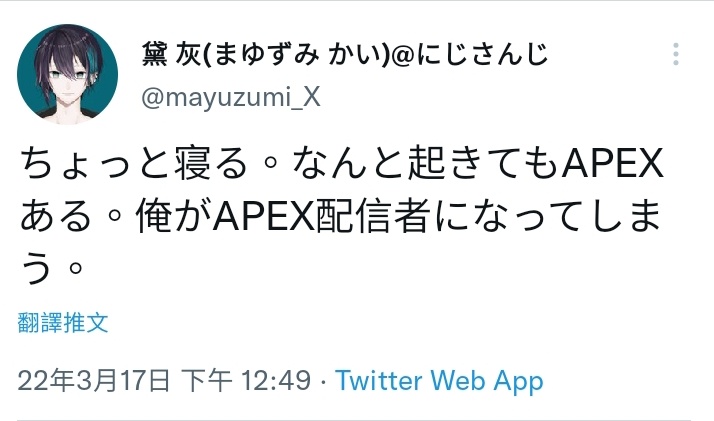Click the tweet's first line ending in APEX
The width and height of the screenshot is (714, 421).
342,163
